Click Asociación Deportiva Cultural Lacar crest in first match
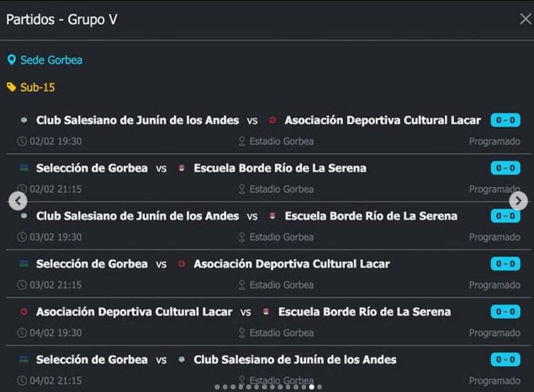 [x=273, y=120]
